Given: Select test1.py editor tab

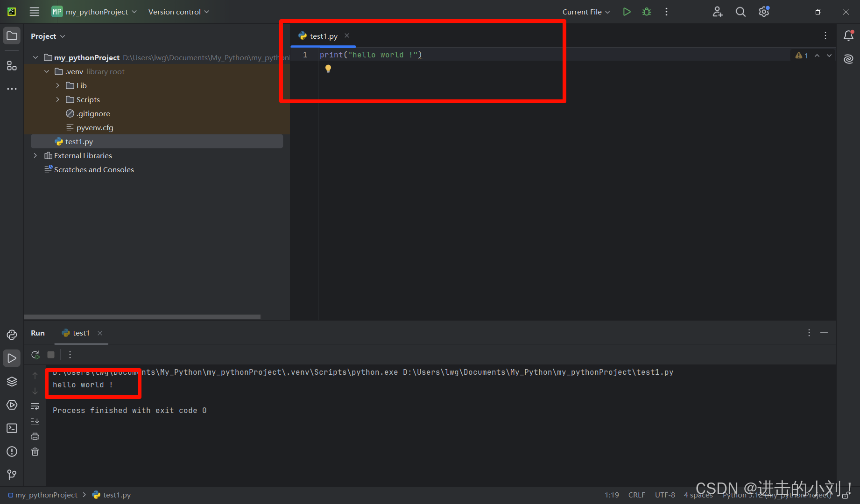Looking at the screenshot, I should point(323,36).
